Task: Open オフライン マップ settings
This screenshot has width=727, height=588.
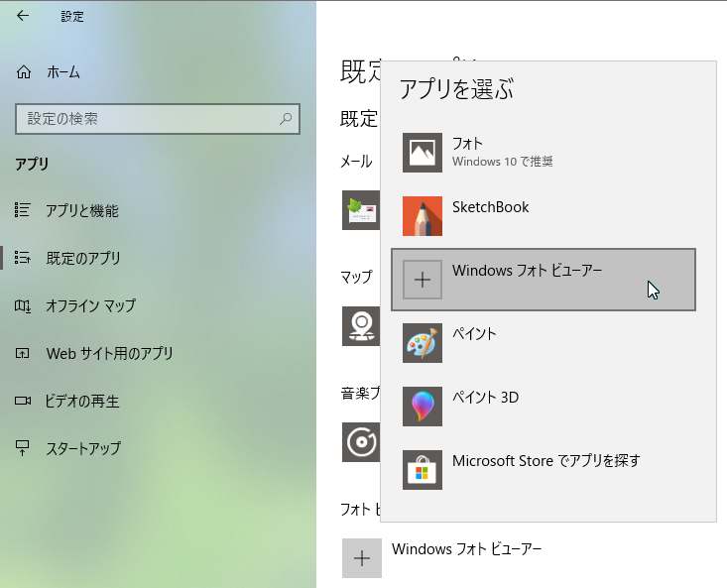Action: coord(91,305)
